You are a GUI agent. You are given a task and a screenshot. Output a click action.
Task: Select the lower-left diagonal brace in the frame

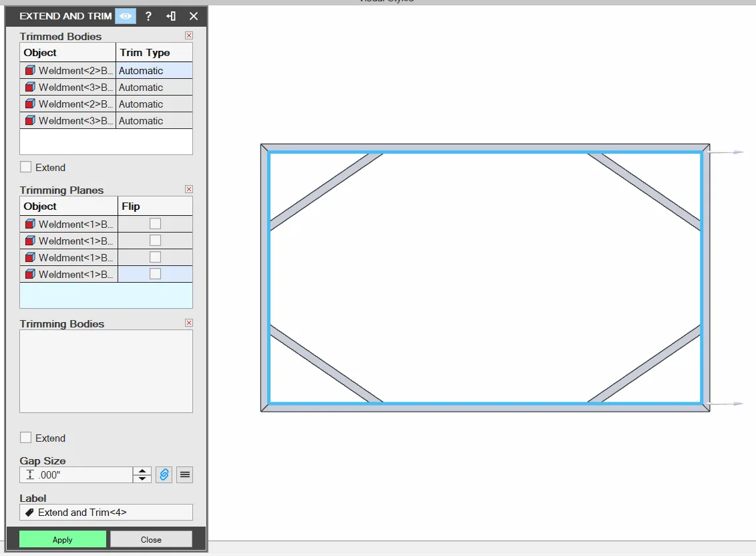click(327, 364)
